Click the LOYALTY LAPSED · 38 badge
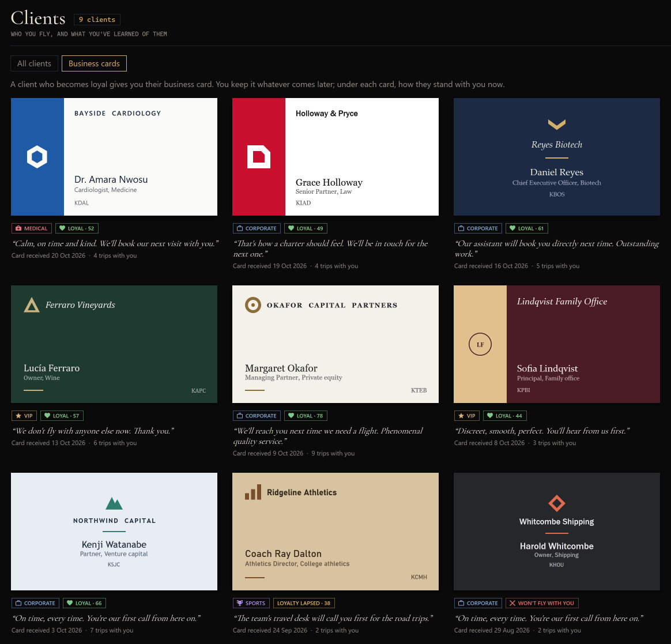 pyautogui.click(x=304, y=603)
